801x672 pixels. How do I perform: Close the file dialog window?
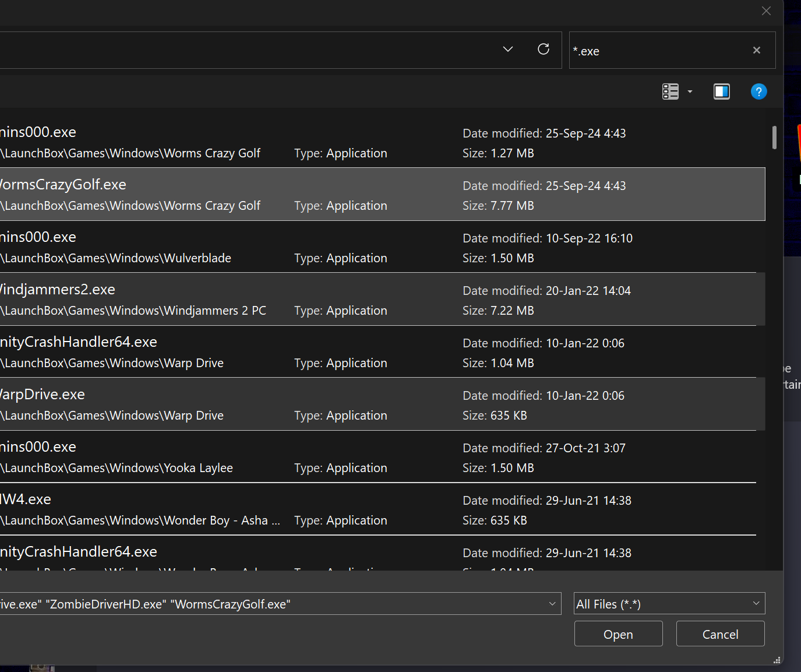(766, 11)
